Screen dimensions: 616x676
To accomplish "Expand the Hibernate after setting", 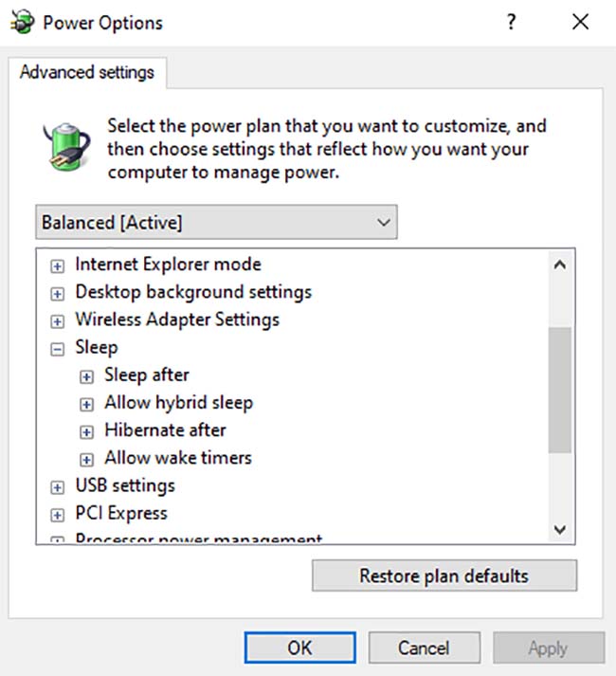I will pos(86,431).
